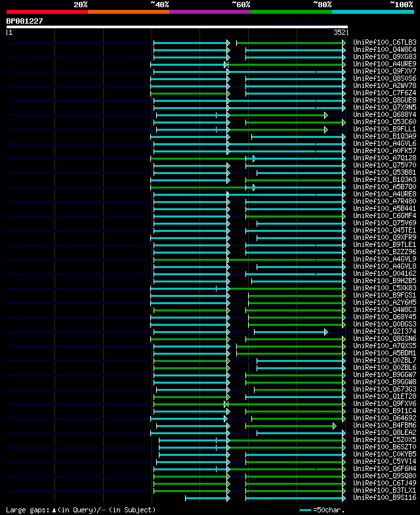Open hit UniRef100_Q4W8C4
This screenshot has width=420, height=515.
(x=385, y=50)
